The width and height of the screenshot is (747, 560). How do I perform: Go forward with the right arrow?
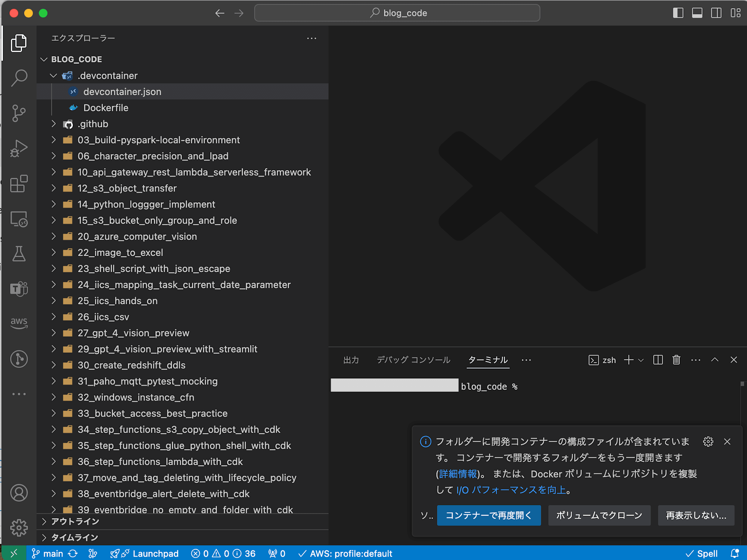[x=239, y=13]
